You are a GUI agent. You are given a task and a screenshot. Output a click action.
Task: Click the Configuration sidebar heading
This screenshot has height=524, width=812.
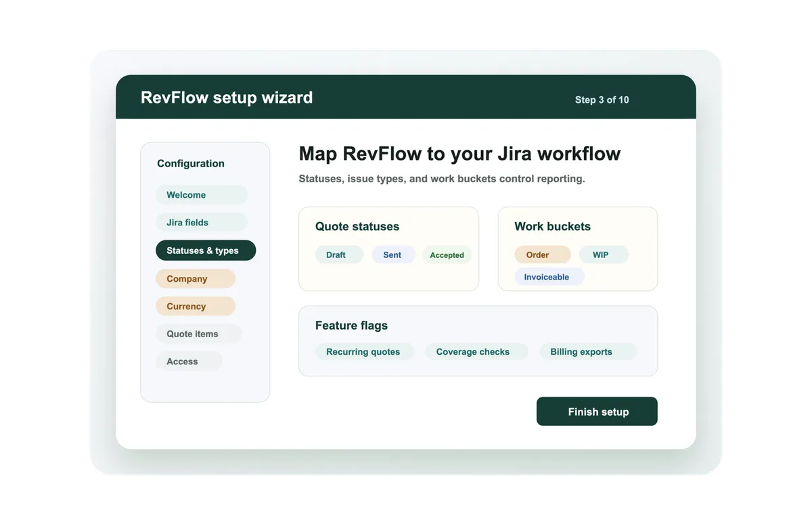191,164
